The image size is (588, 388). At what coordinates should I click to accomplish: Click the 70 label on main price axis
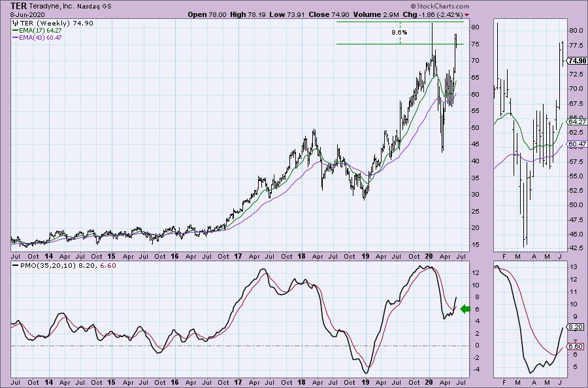(475, 61)
